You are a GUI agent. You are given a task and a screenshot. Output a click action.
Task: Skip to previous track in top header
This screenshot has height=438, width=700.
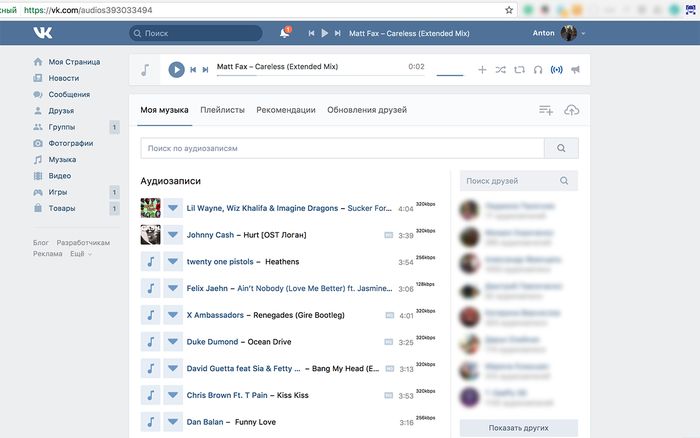tap(311, 33)
